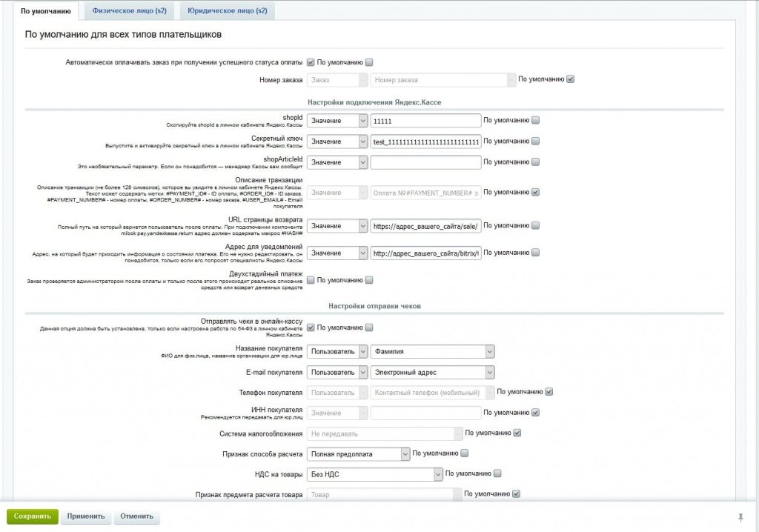The height and width of the screenshot is (532, 759).
Task: Open URL страницы возврата type dropdown
Action: [337, 226]
